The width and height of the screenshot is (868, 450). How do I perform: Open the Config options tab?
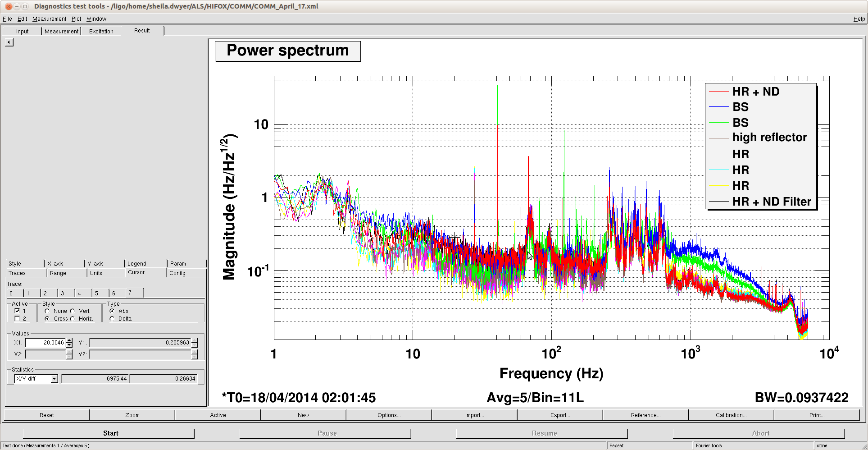click(186, 273)
